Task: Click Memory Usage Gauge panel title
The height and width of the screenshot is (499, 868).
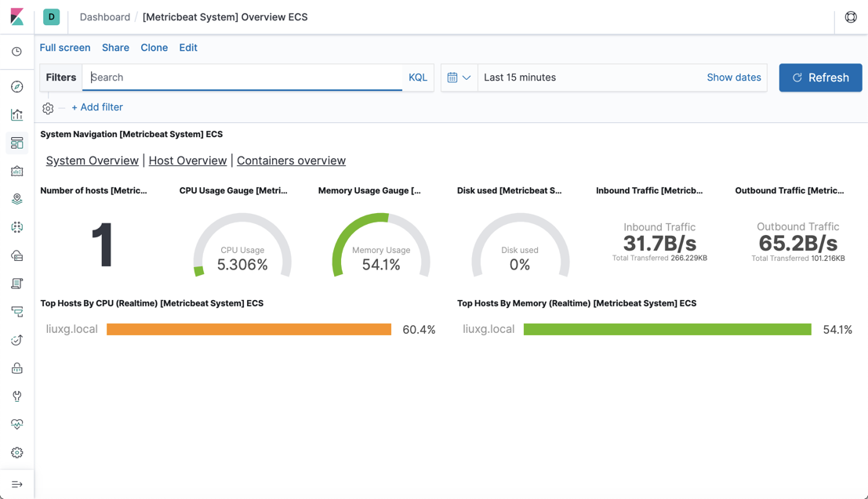Action: click(370, 190)
